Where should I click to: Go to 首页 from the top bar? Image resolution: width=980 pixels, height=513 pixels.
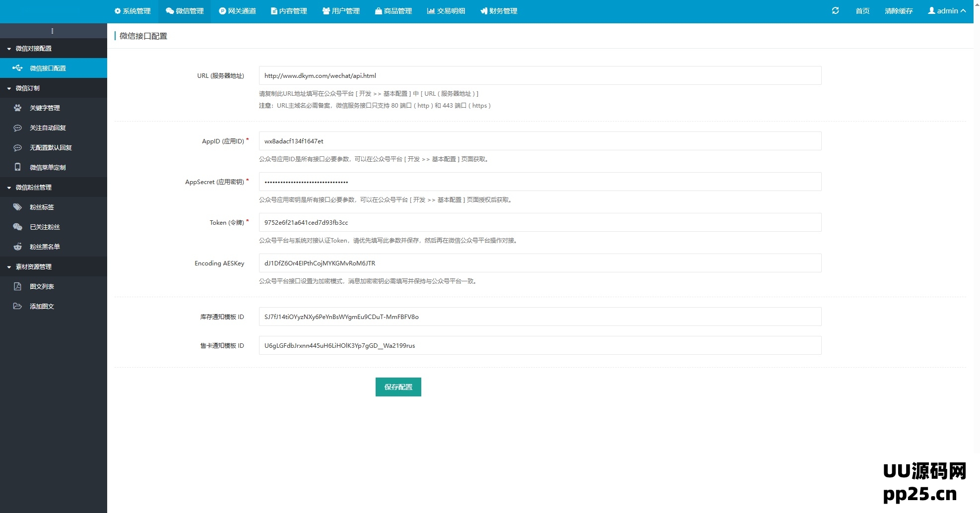click(862, 10)
